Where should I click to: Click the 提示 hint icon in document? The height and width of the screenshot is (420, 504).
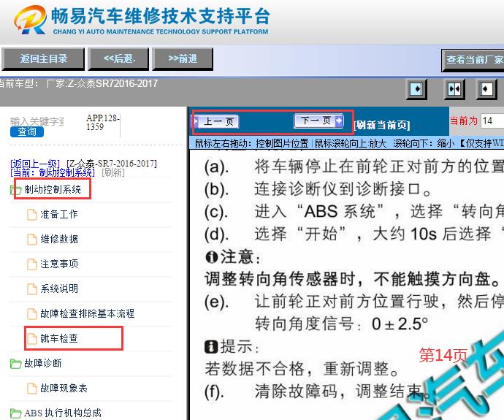point(211,347)
